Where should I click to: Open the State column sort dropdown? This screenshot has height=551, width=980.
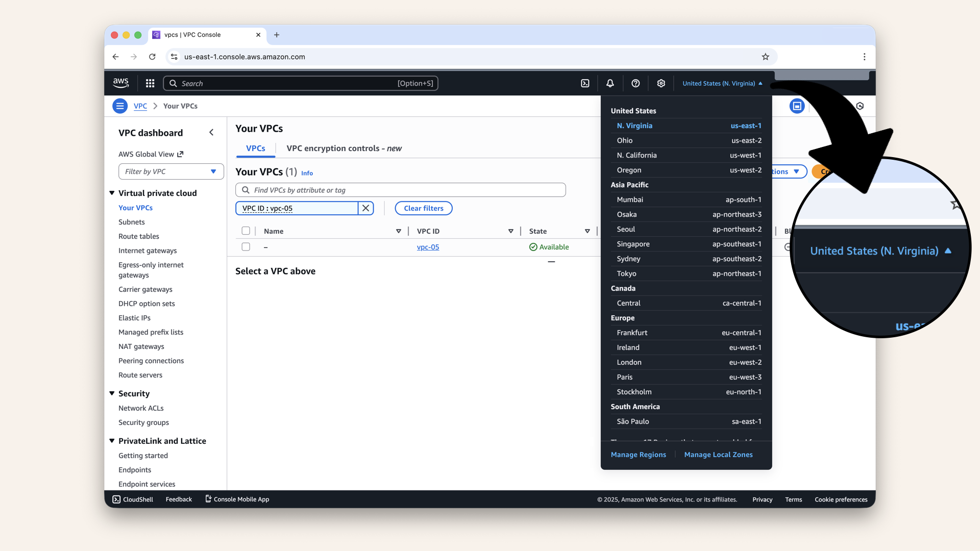point(587,231)
